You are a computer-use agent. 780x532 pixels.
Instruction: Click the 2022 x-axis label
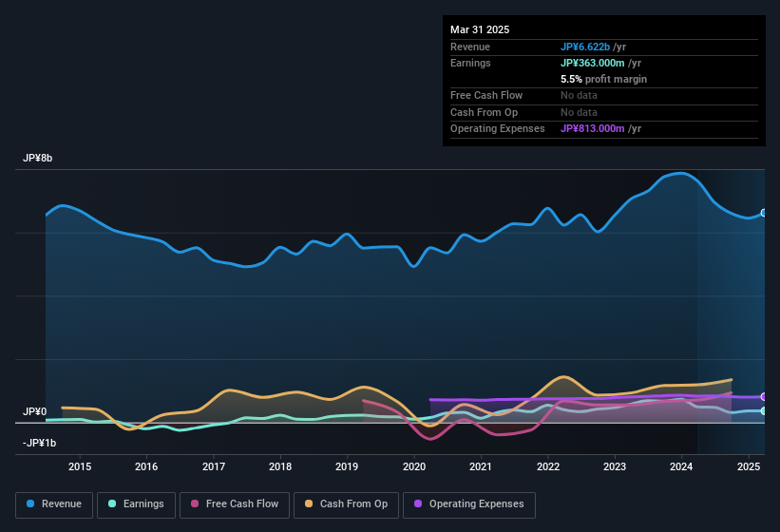[547, 466]
